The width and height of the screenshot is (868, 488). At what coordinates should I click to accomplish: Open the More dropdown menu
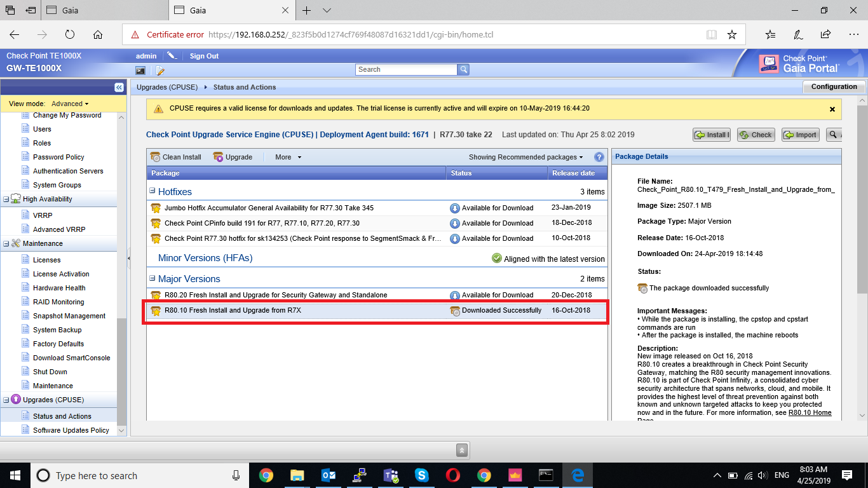point(288,157)
